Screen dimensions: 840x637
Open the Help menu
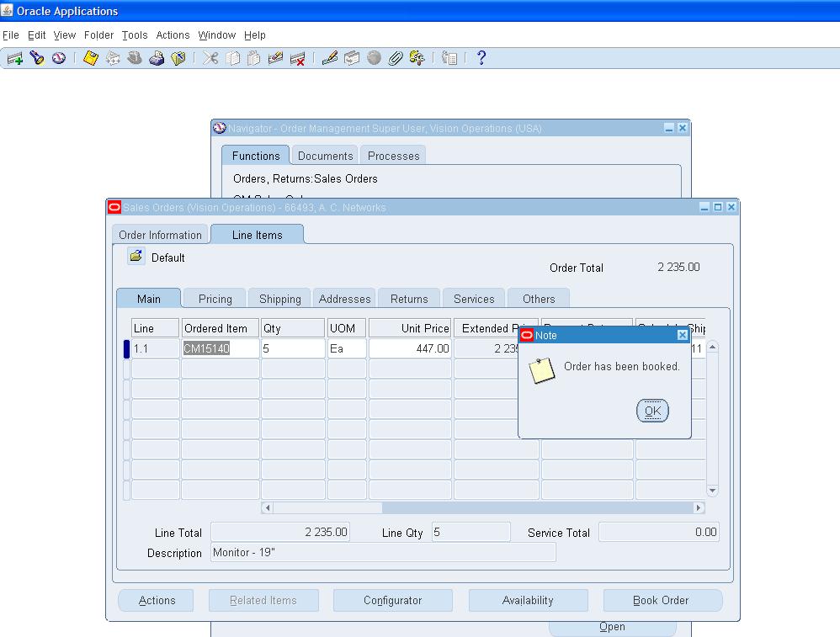click(x=254, y=35)
